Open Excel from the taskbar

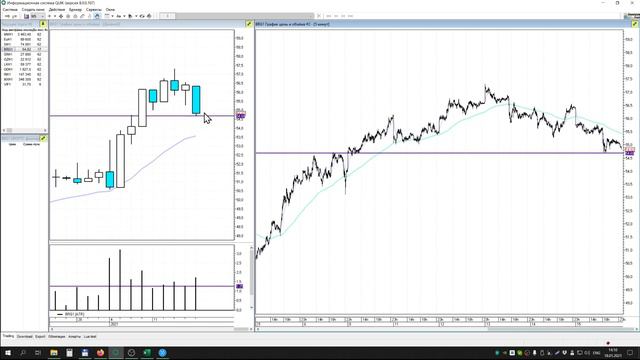(147, 353)
